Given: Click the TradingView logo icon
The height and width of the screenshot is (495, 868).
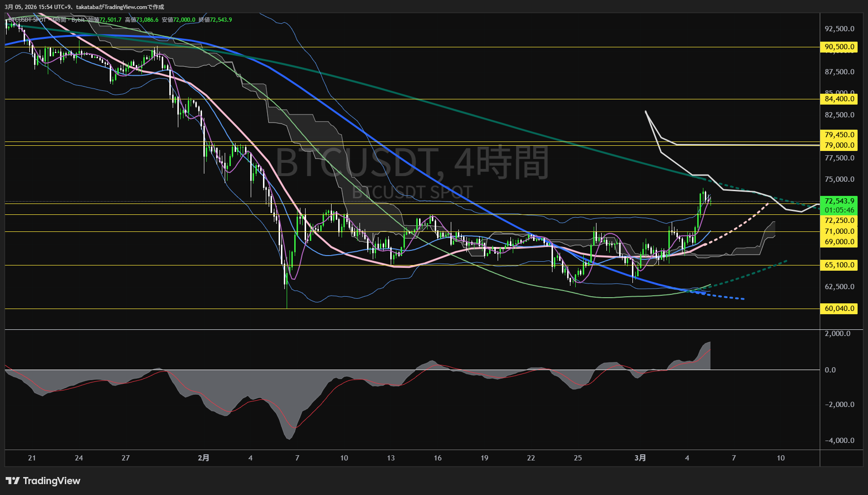Looking at the screenshot, I should point(13,481).
